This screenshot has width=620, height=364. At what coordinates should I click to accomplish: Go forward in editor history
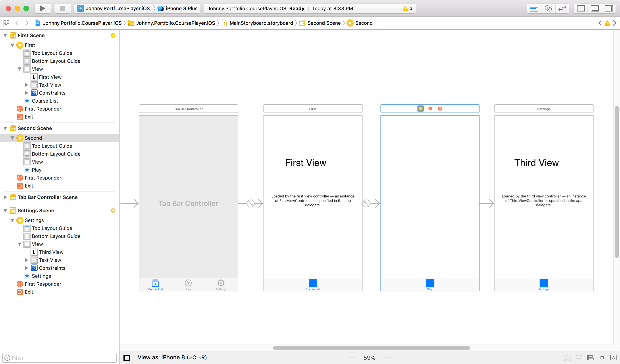(x=27, y=23)
